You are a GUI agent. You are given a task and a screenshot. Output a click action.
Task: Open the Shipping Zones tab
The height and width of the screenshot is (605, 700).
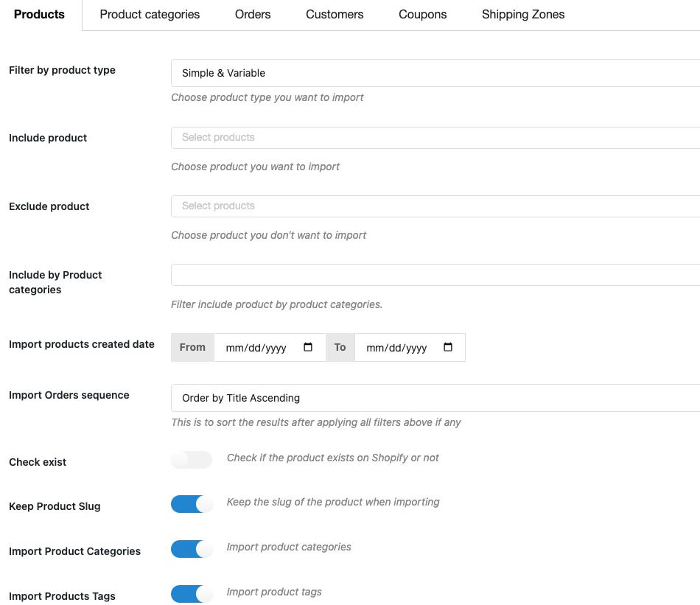tap(523, 14)
